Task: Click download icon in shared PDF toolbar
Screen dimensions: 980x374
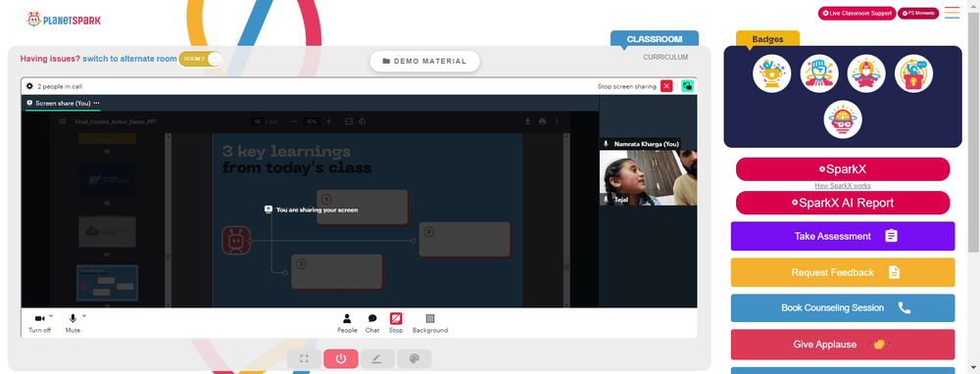Action: (x=527, y=121)
